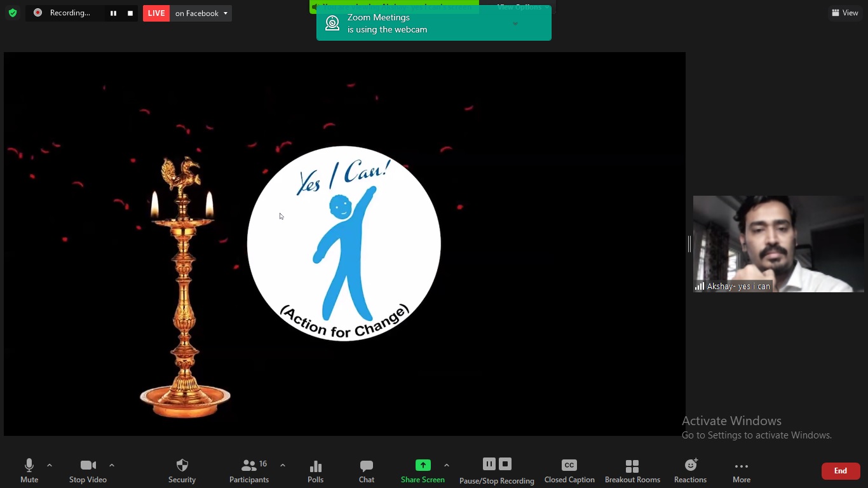Click the red LIVE badge
The width and height of the screenshot is (868, 488).
coord(156,13)
